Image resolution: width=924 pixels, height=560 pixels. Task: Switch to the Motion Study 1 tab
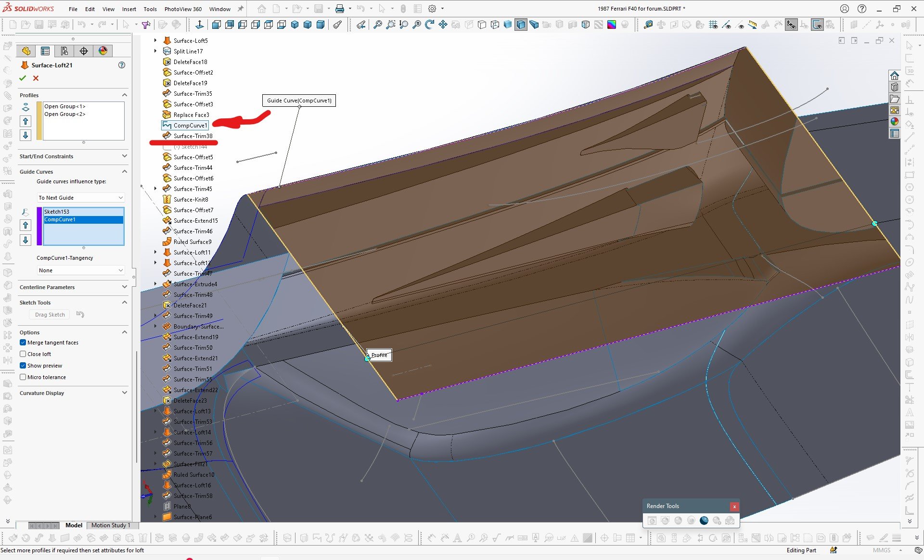(110, 525)
